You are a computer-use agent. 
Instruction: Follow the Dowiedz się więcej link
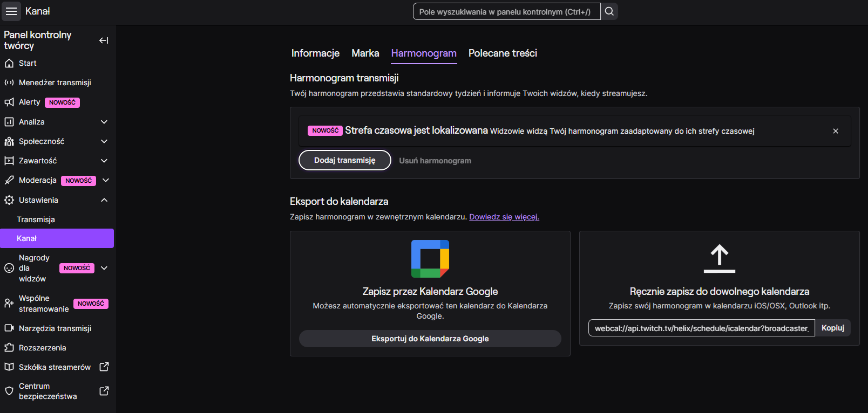tap(504, 217)
